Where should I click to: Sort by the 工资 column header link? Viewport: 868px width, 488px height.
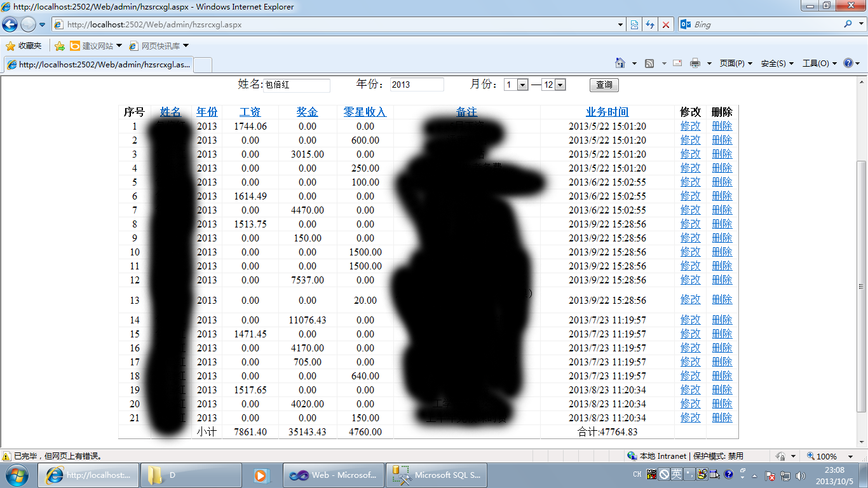point(250,112)
